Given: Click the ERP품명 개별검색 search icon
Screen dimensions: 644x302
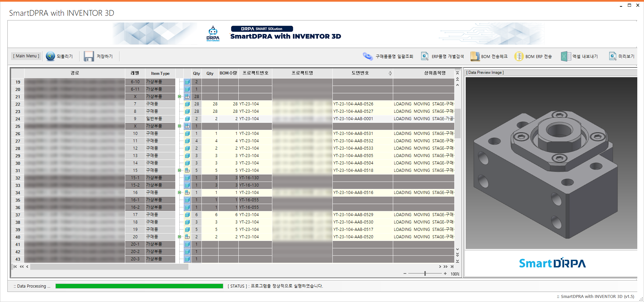Looking at the screenshot, I should pos(425,56).
